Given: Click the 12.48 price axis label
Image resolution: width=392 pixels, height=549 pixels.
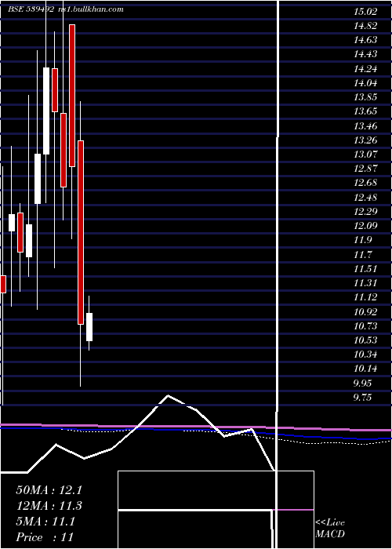Looking at the screenshot, I should click(365, 198).
